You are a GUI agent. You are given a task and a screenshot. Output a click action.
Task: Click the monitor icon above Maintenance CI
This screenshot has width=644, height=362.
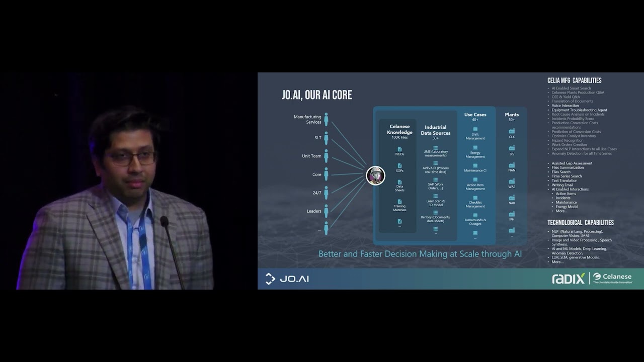point(475,165)
